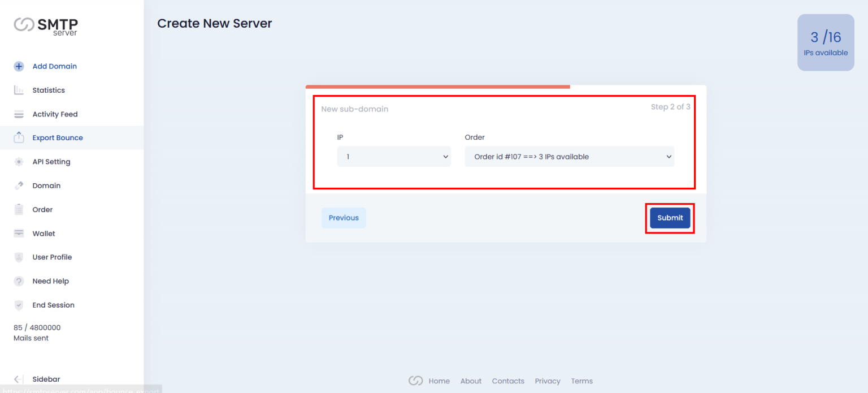Collapse the Sidebar using arrow icon

tap(19, 379)
